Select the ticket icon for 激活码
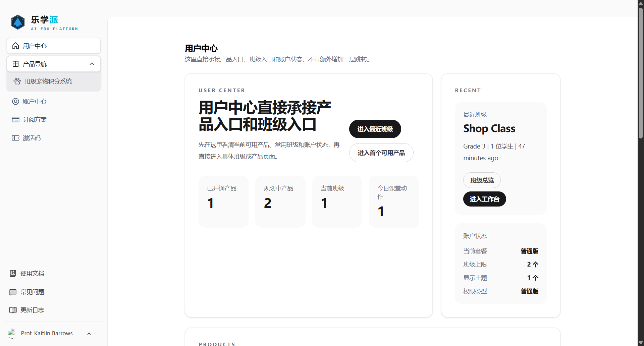 click(x=15, y=138)
